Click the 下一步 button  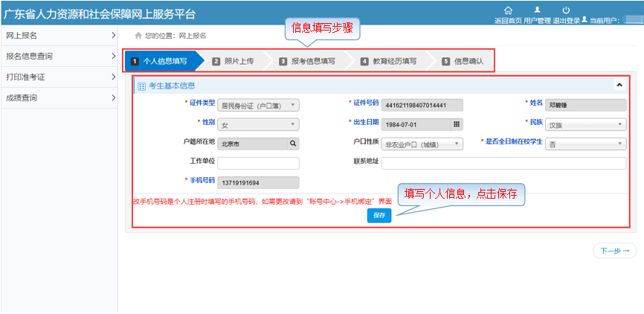[614, 251]
